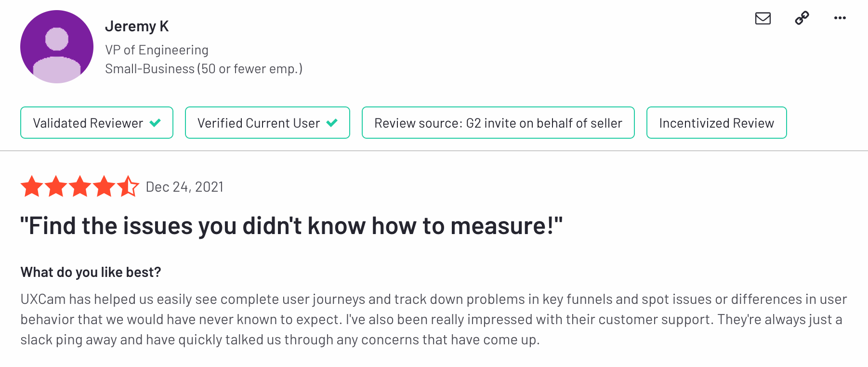Image resolution: width=868 pixels, height=367 pixels.
Task: Click the checkmark on Validated Reviewer badge
Action: [154, 123]
